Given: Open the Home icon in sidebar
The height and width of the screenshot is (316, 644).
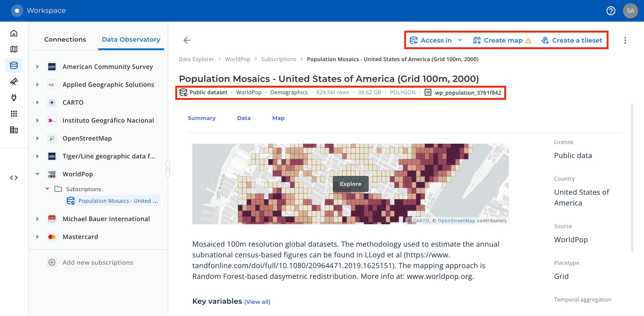Looking at the screenshot, I should 14,33.
